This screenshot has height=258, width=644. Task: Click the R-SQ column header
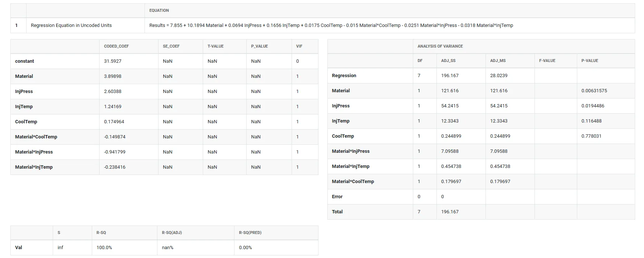(101, 233)
